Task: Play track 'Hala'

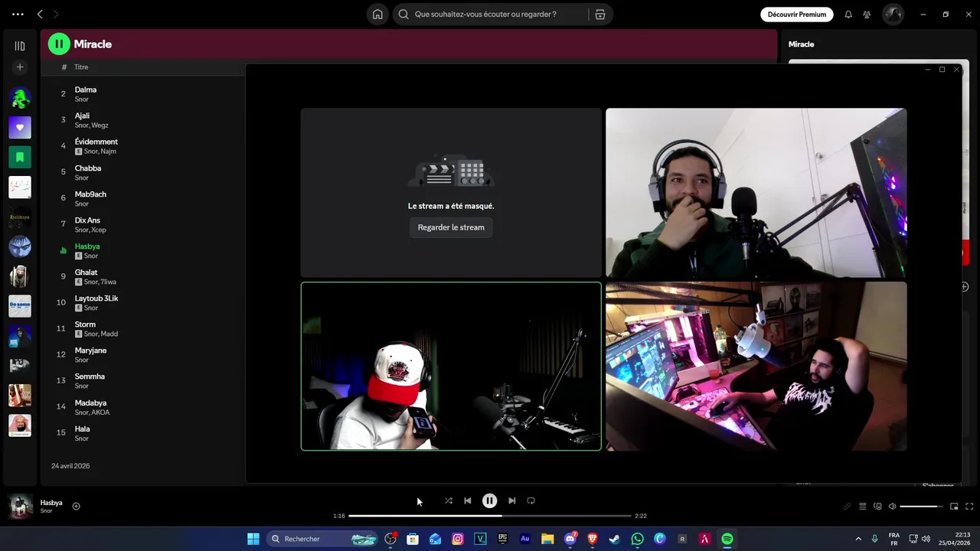Action: [x=82, y=429]
